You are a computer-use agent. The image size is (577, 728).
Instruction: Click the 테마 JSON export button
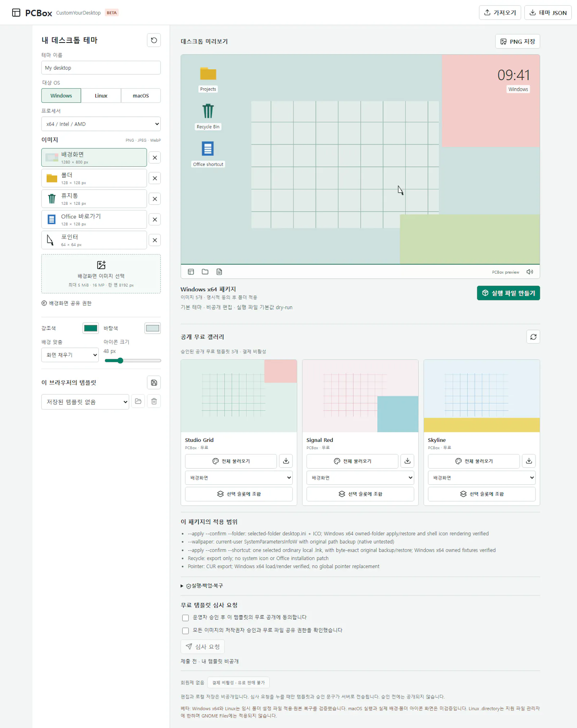548,13
